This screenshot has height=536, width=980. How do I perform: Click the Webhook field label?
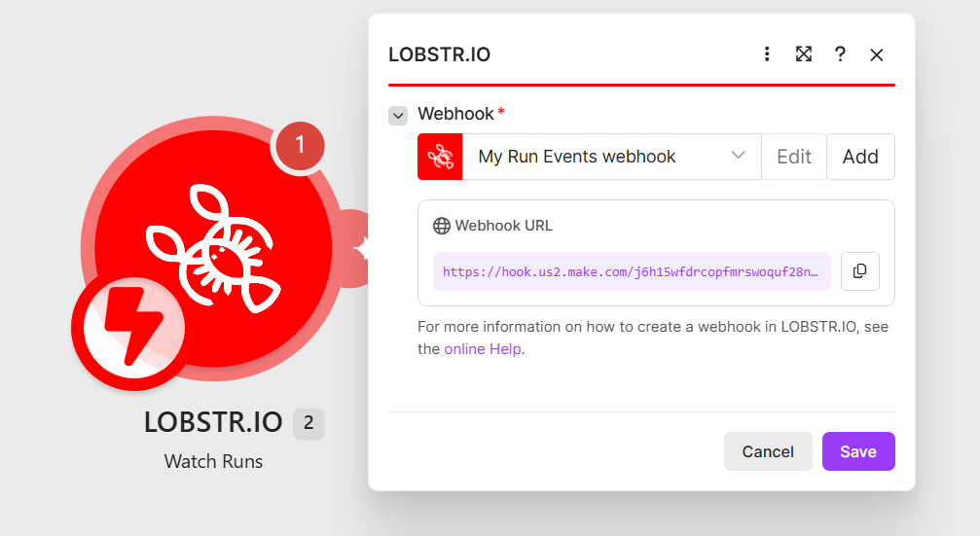tap(456, 114)
